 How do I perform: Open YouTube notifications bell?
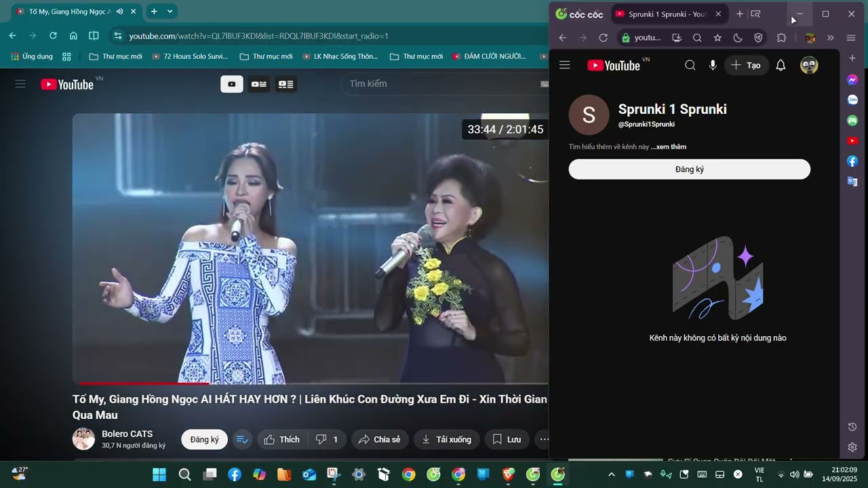pos(781,65)
